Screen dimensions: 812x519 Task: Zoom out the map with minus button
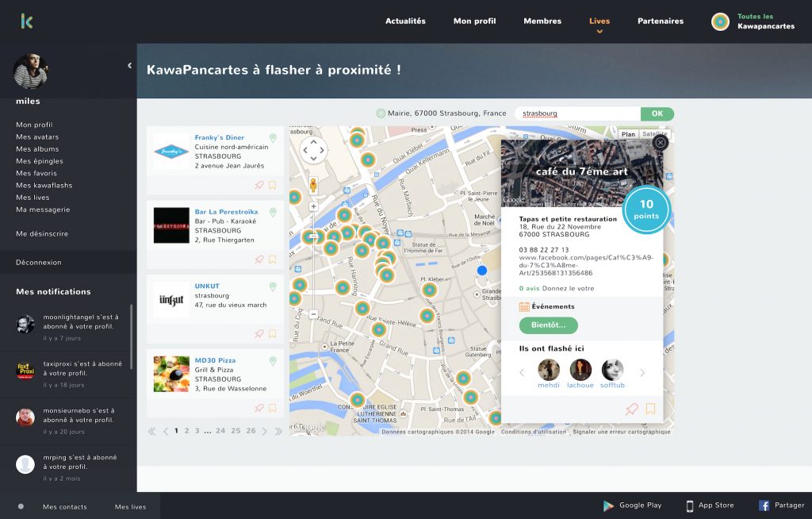313,314
